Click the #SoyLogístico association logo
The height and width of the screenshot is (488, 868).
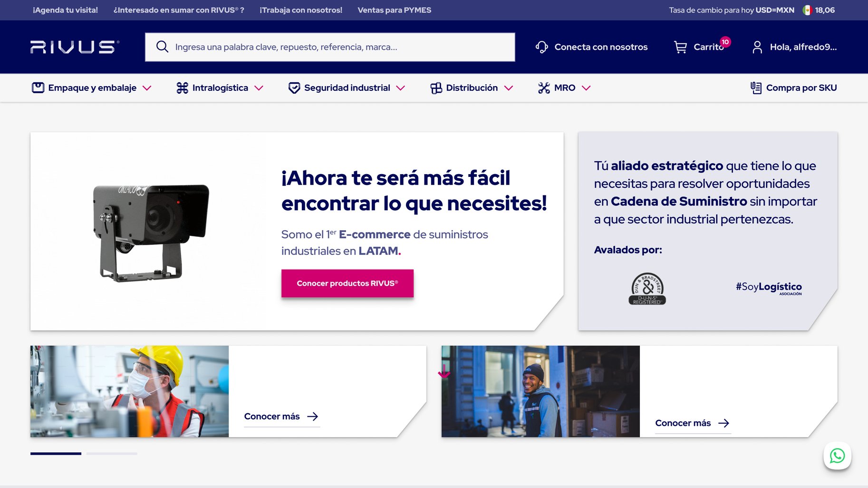(769, 288)
